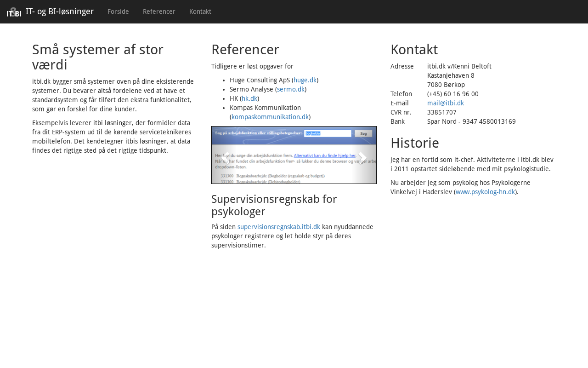Advance carousel with the next arrow
The width and height of the screenshot is (588, 368).
pyautogui.click(x=363, y=157)
